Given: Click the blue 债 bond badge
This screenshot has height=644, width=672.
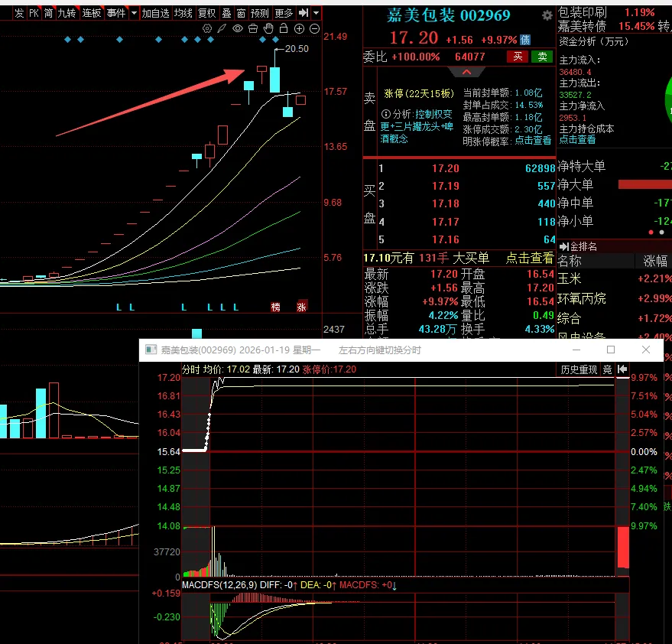Looking at the screenshot, I should 525,40.
